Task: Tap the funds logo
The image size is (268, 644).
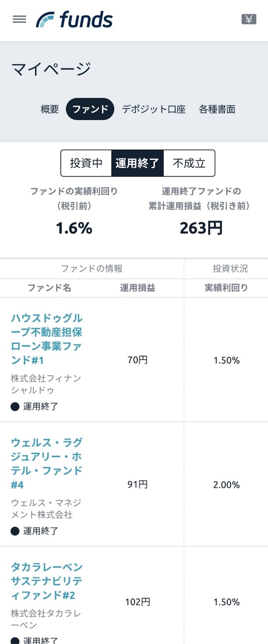Action: coord(74,20)
